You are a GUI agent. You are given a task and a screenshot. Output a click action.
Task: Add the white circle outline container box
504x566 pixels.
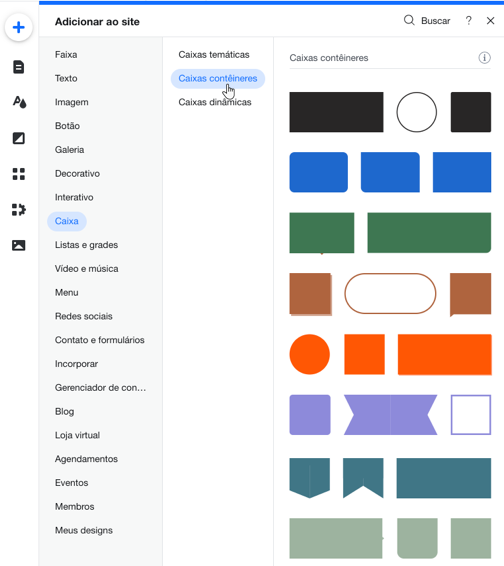416,112
